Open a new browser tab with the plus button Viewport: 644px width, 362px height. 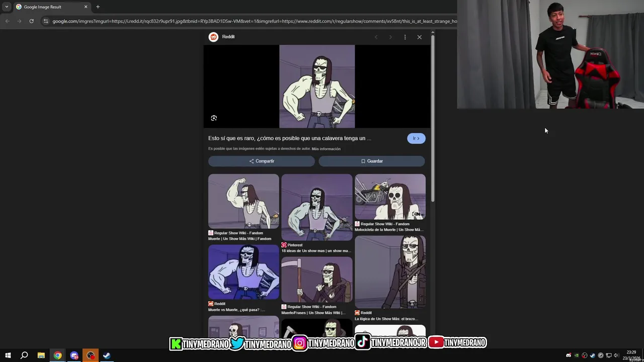point(98,7)
